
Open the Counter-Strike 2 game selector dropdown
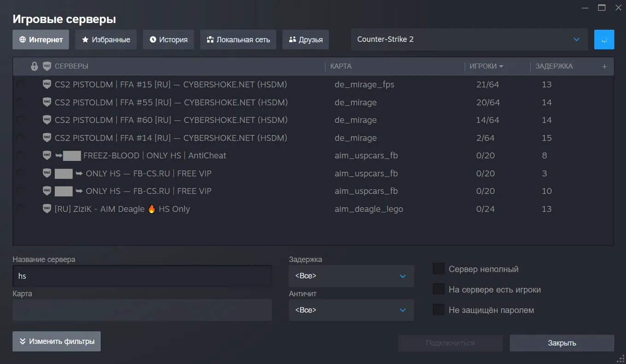(469, 40)
